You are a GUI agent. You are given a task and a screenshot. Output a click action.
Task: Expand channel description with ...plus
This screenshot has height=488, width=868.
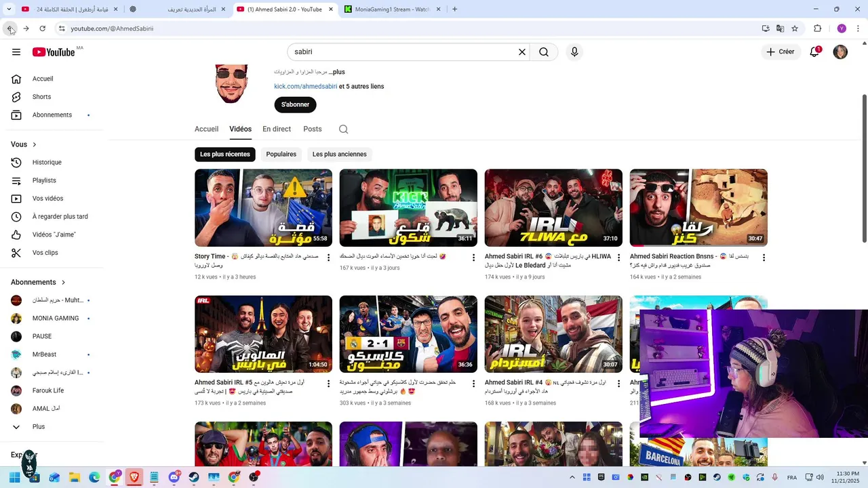click(x=336, y=72)
